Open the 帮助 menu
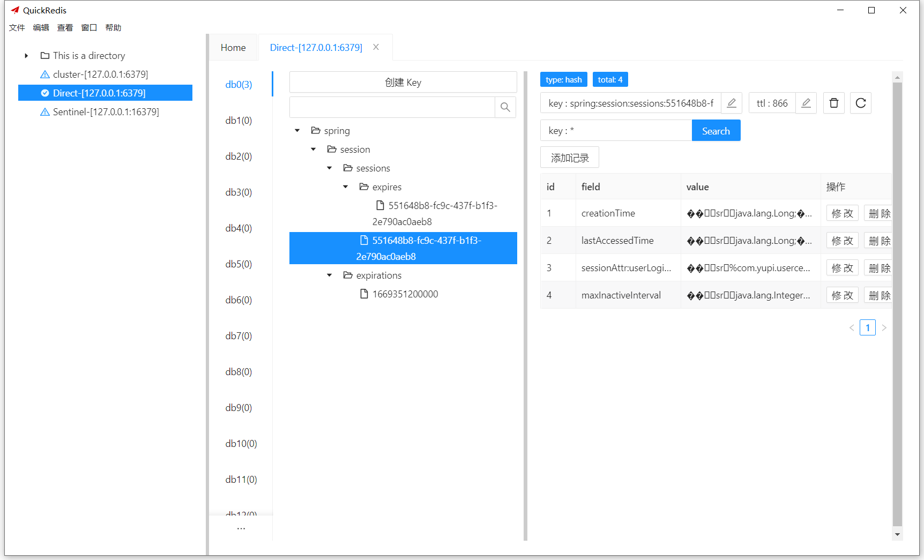Viewport: 924px width, 560px height. [113, 28]
